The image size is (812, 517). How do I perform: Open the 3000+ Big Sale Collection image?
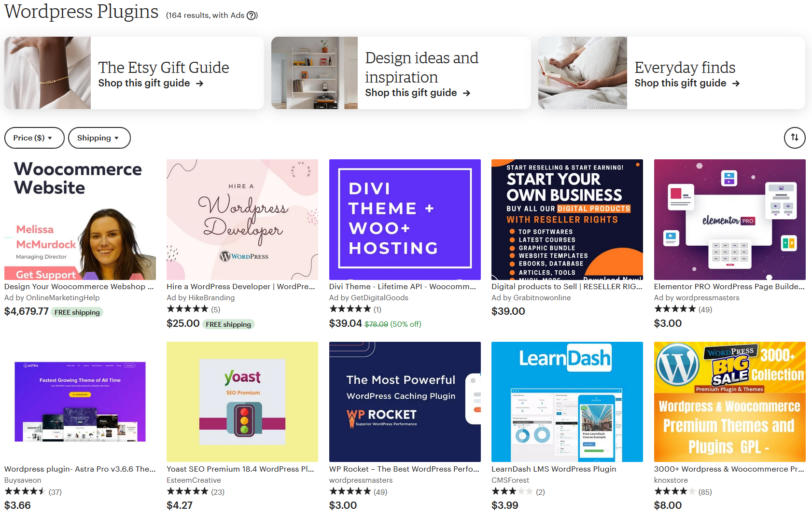pos(730,402)
